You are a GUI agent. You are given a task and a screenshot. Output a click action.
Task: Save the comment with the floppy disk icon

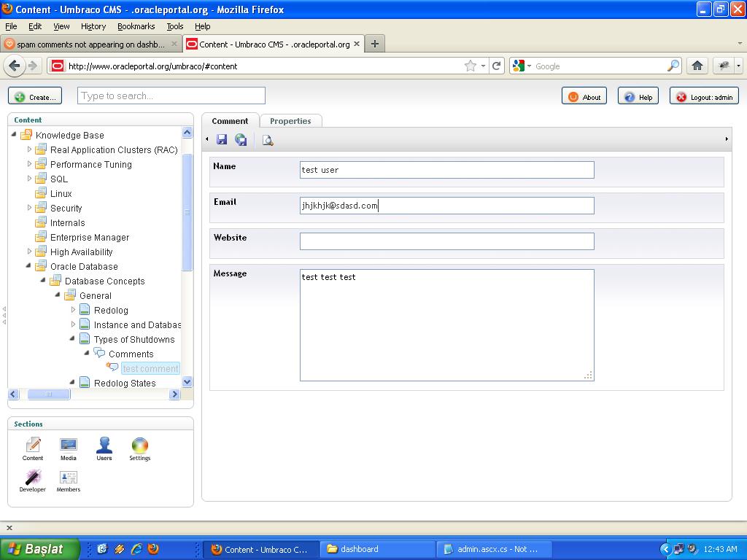click(x=222, y=139)
